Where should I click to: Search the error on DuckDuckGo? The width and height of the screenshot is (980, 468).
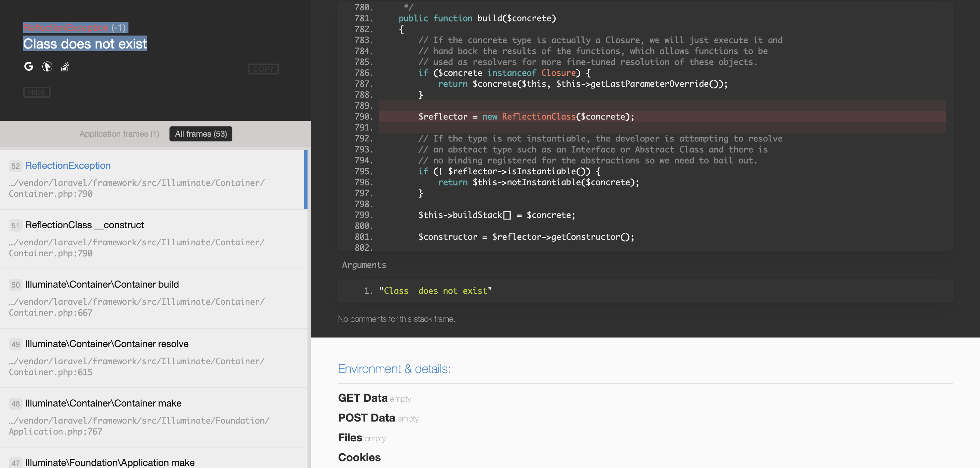[47, 66]
